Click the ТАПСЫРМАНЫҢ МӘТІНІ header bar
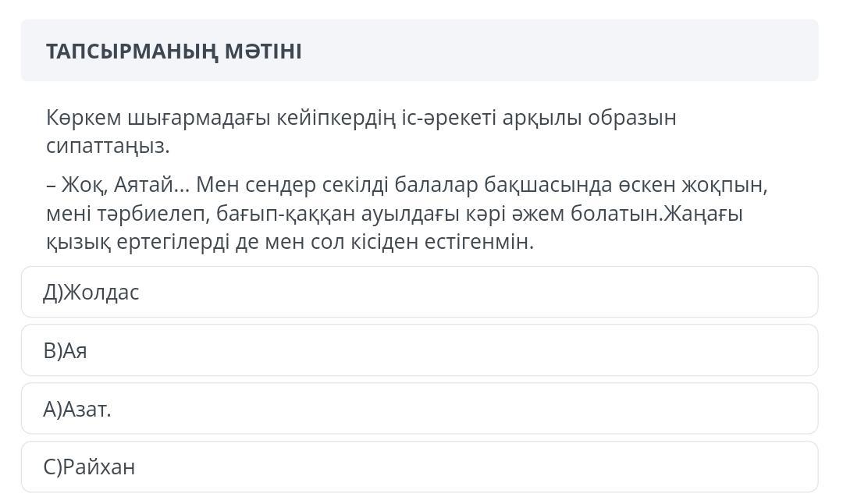The image size is (843, 504). [419, 51]
